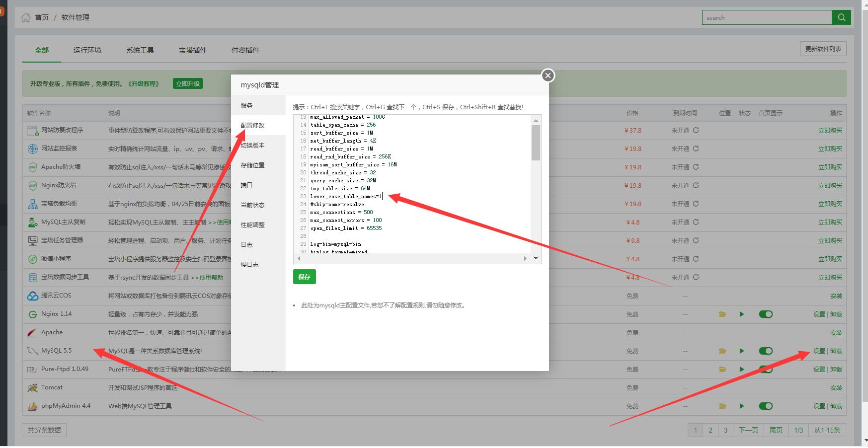
Task: Switch to the 运行环境 tab
Action: coord(87,50)
